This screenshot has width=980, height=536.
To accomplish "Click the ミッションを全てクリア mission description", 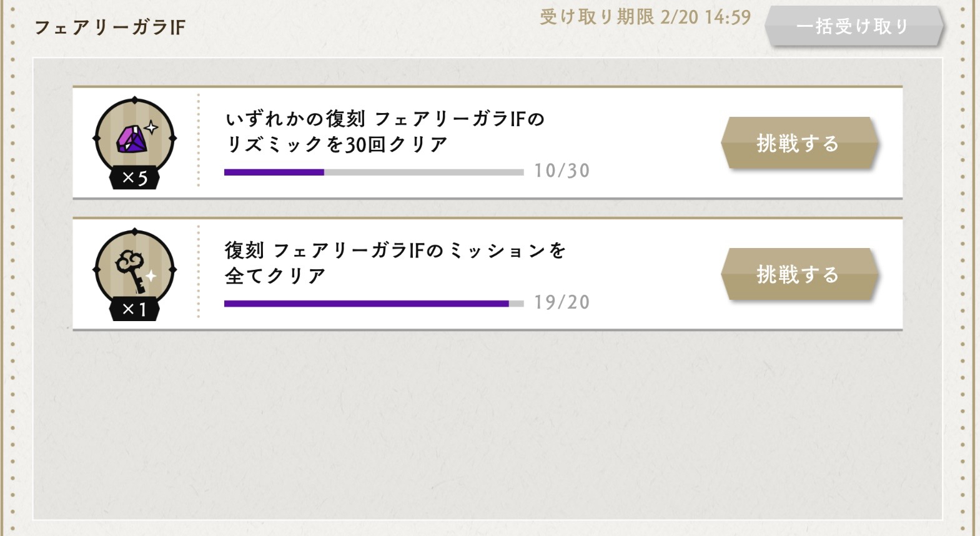I will 395,263.
